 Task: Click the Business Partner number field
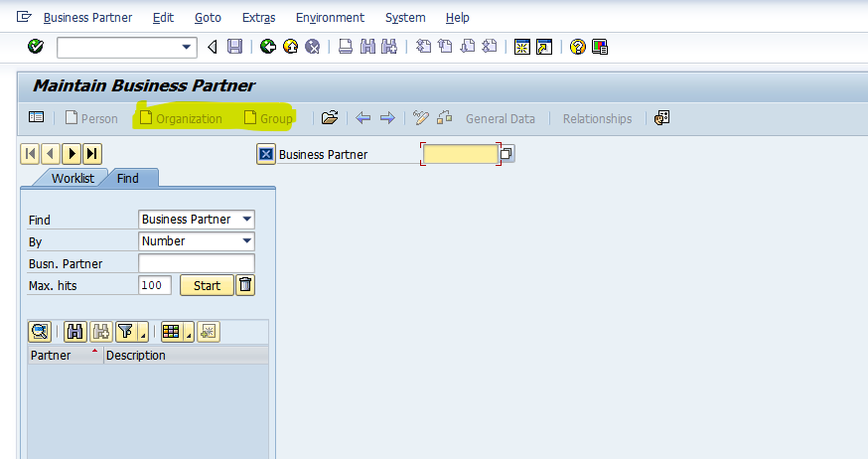[461, 154]
